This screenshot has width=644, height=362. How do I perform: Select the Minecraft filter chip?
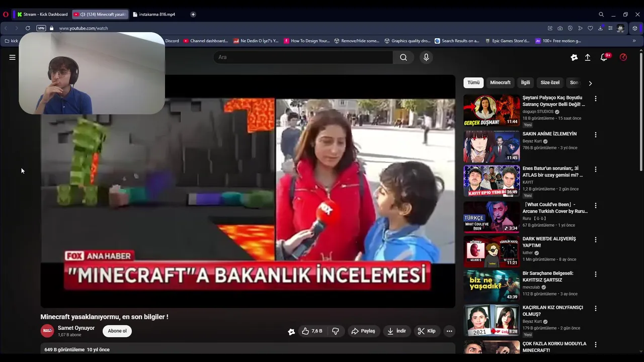(x=500, y=82)
